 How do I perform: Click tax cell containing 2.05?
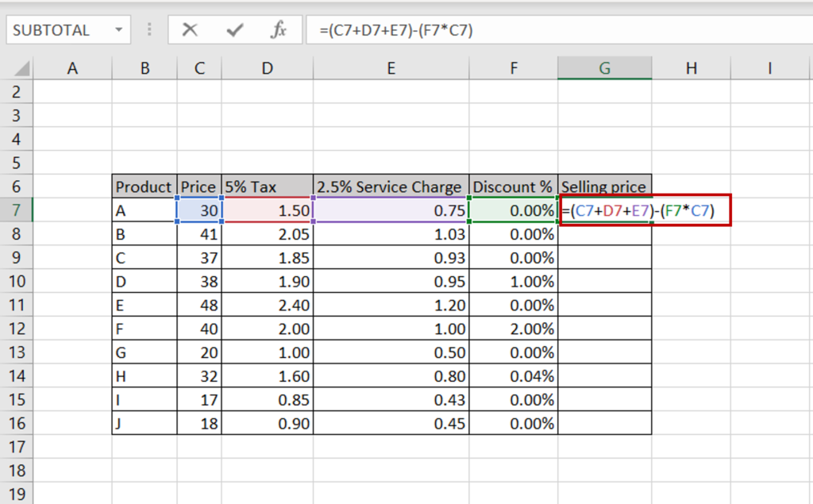267,234
